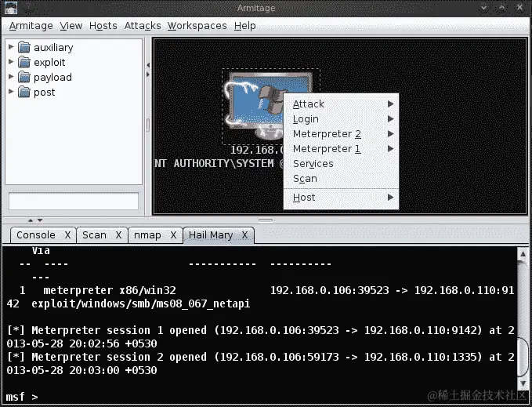Close the nmap tab
Viewport: 532px width, 407px height.
tap(173, 235)
